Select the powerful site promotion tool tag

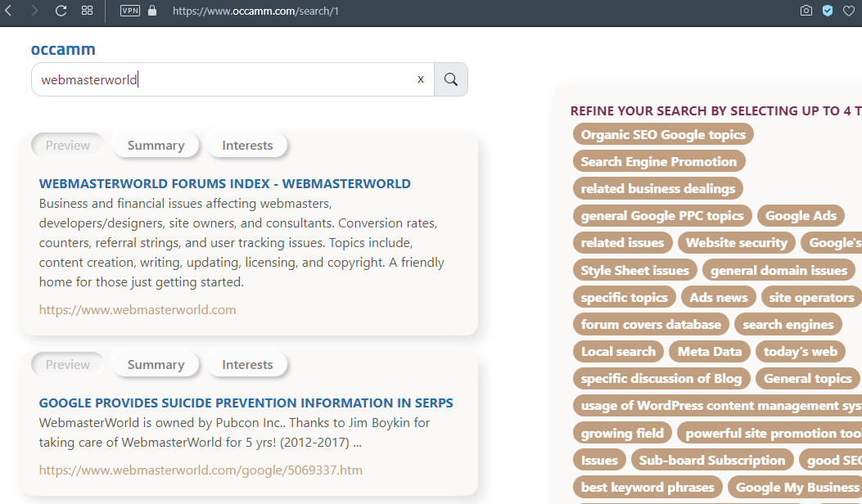(x=769, y=433)
